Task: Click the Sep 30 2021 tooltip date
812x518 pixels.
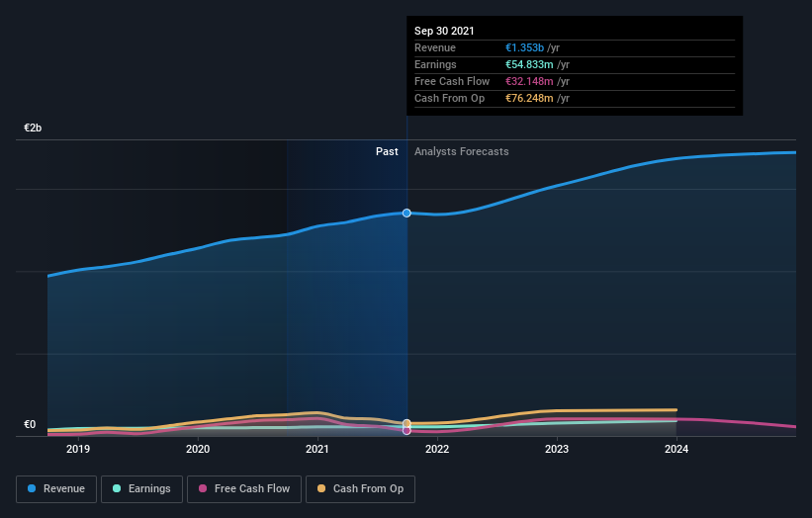Action: [444, 31]
